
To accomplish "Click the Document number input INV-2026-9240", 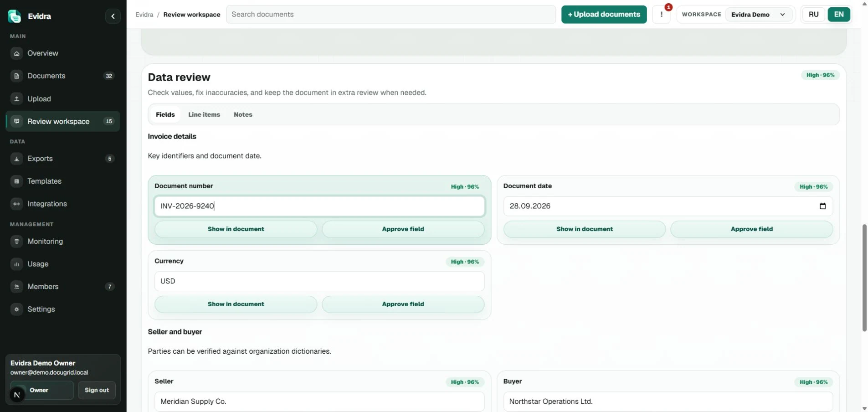I will click(x=319, y=206).
